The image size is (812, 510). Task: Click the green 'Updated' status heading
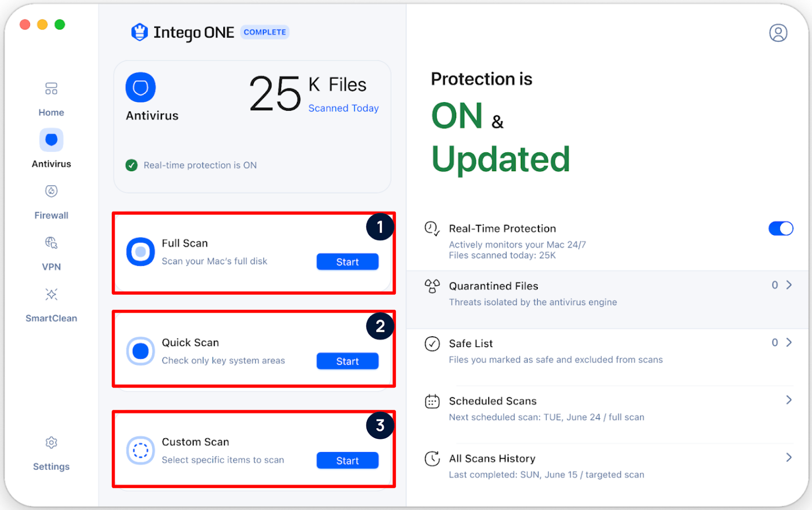[501, 160]
